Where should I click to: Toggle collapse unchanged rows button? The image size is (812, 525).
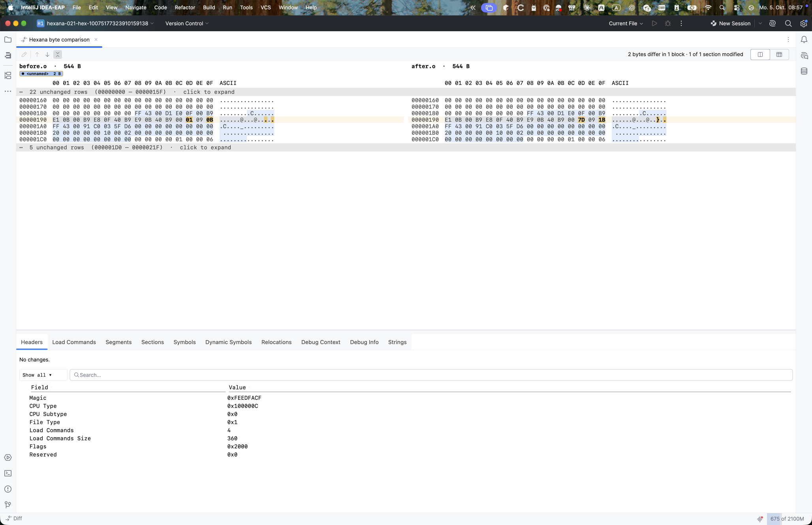point(58,55)
